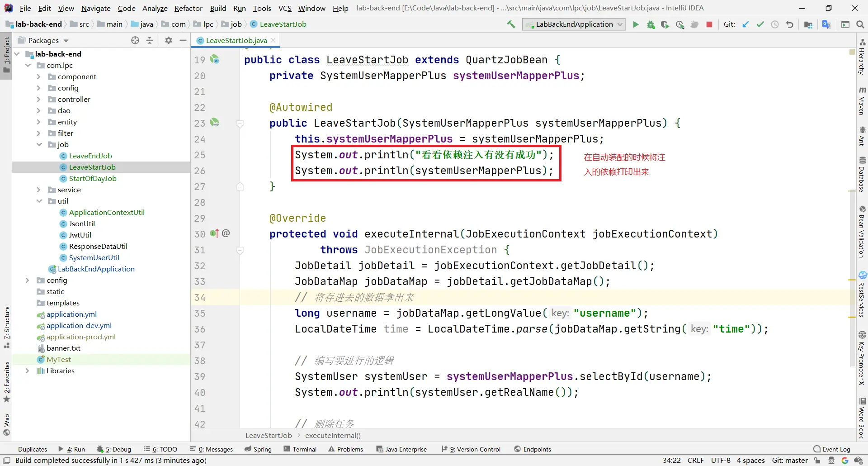This screenshot has height=466, width=868.
Task: Toggle fold marker for constructor on line 23
Action: [x=240, y=124]
